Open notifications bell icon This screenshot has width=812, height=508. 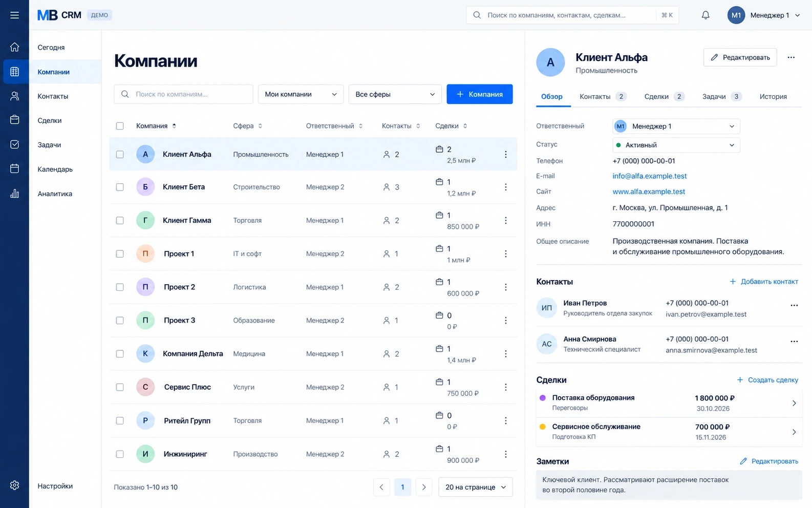(706, 15)
